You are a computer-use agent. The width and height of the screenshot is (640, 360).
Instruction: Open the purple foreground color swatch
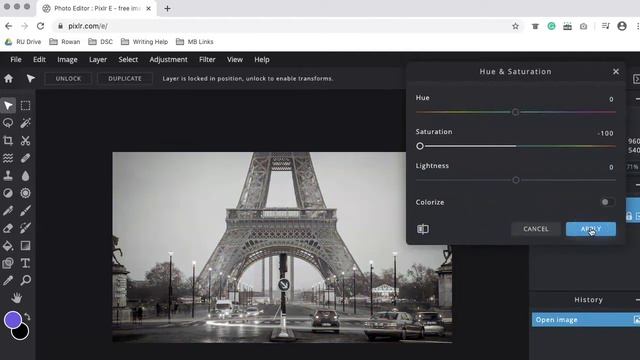(12, 319)
